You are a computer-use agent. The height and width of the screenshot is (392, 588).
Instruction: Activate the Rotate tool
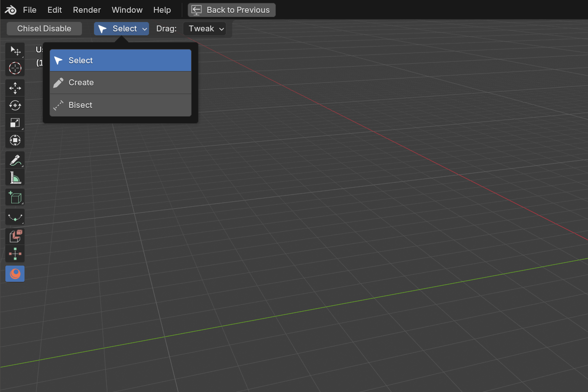click(15, 105)
